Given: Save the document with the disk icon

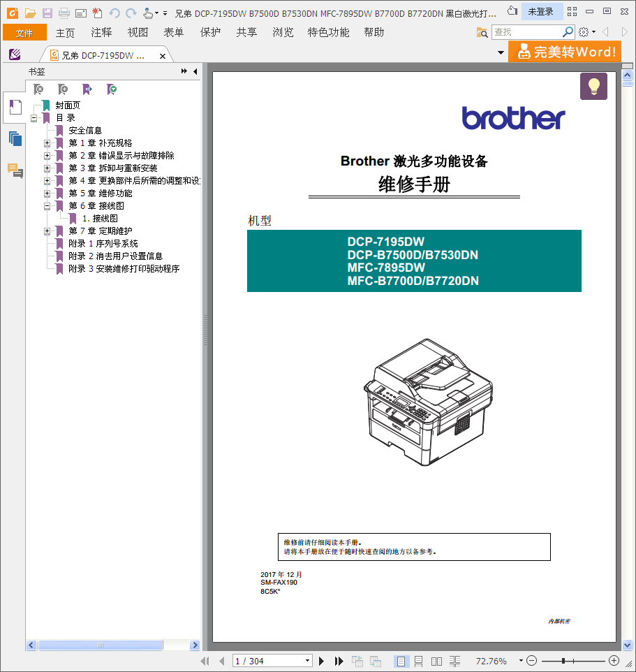Looking at the screenshot, I should click(x=47, y=13).
